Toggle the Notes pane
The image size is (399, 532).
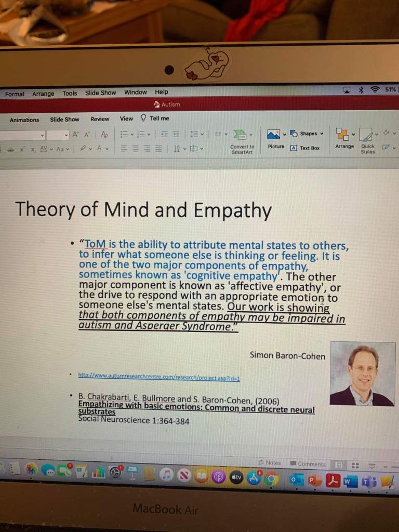click(270, 463)
